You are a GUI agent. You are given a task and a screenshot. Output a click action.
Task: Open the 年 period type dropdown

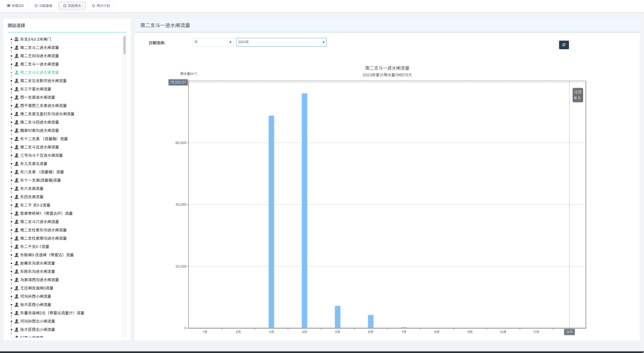213,42
